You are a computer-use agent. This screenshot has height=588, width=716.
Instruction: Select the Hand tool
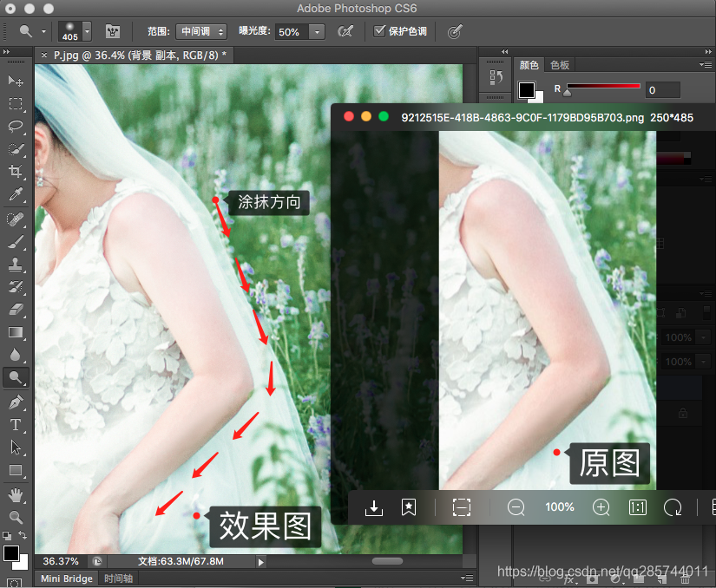(16, 495)
